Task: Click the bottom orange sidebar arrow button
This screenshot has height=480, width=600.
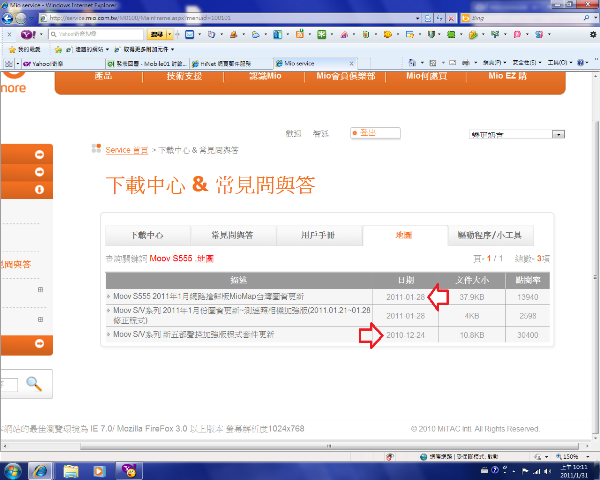Action: click(39, 344)
